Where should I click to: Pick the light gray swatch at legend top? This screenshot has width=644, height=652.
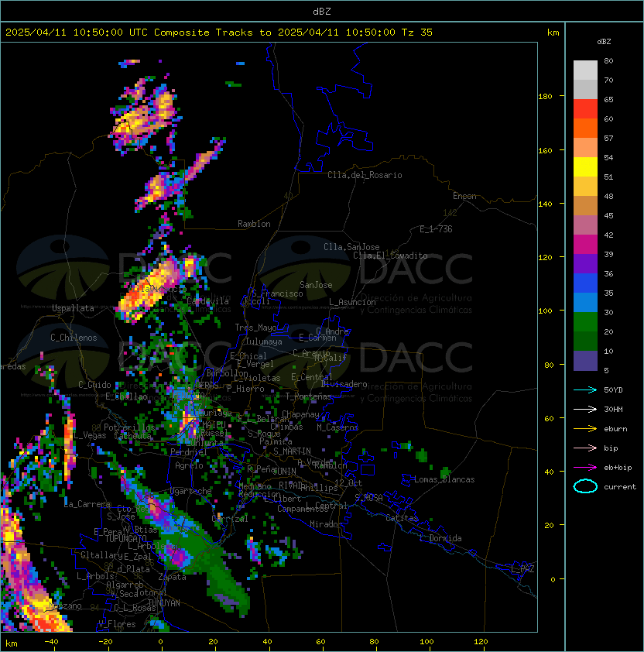585,70
